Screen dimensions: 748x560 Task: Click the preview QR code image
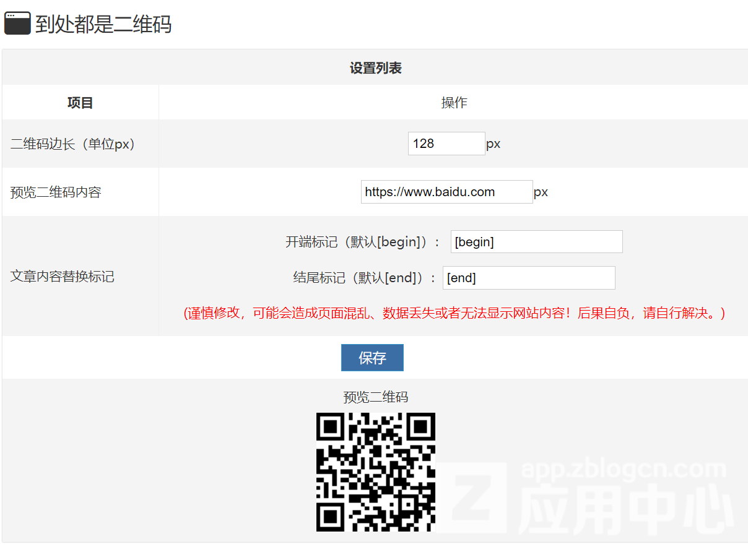pos(375,472)
